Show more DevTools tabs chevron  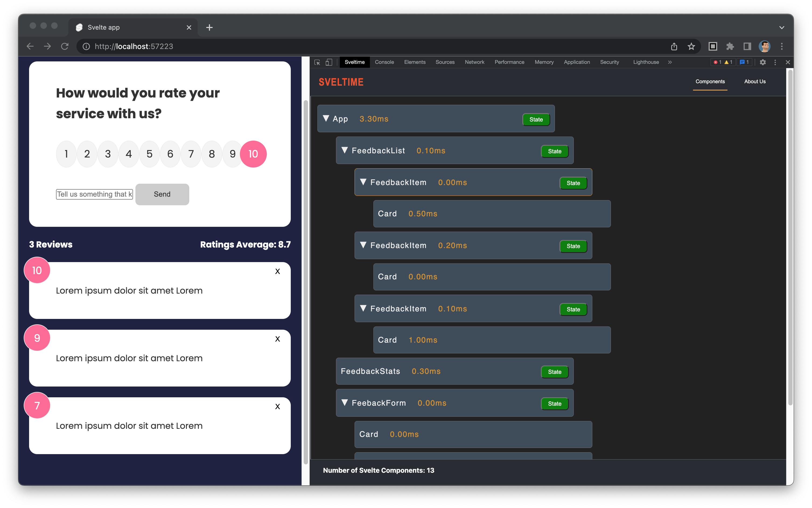670,62
